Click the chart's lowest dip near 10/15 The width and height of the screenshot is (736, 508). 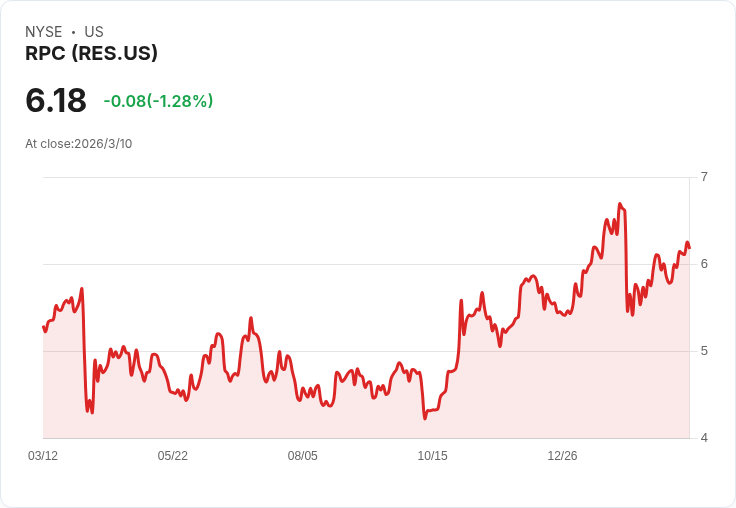425,418
